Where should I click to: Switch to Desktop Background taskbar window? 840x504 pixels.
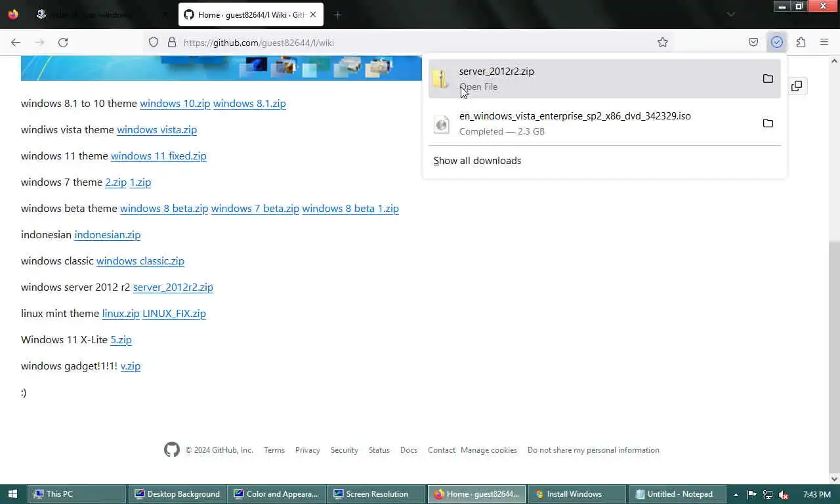point(177,494)
